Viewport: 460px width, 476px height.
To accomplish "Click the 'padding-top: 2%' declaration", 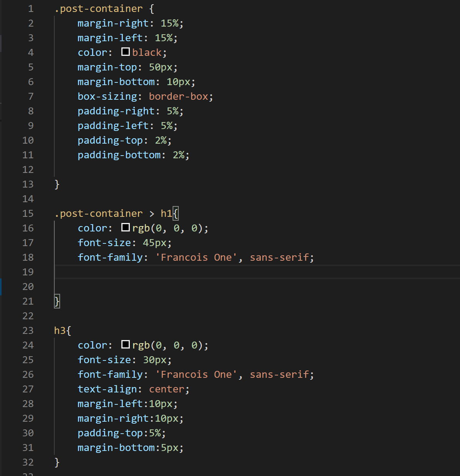I will pos(124,140).
